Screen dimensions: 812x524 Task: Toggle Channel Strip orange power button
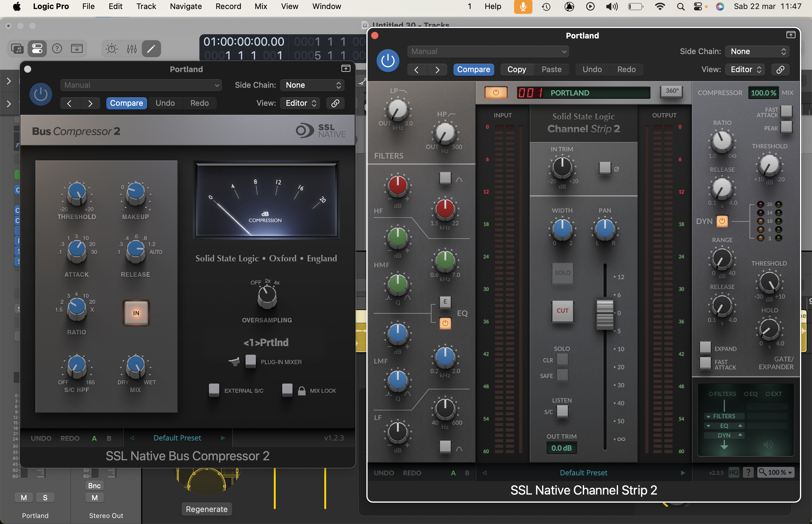(496, 92)
